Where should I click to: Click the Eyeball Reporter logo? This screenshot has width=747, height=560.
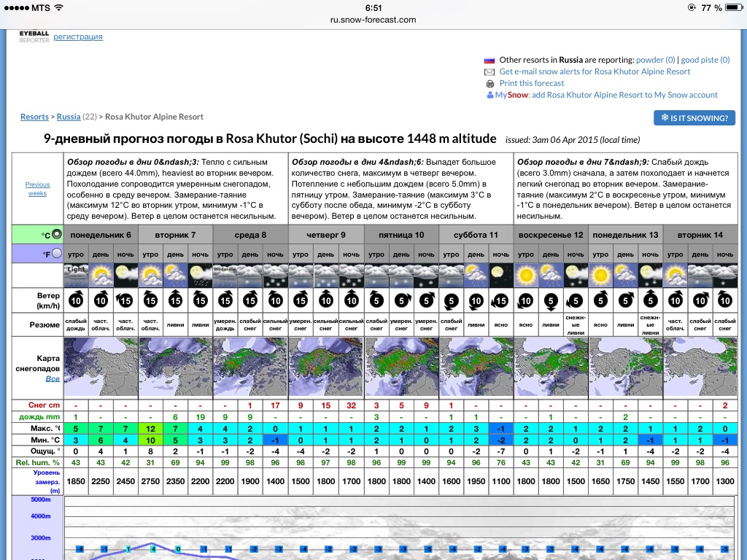point(34,36)
